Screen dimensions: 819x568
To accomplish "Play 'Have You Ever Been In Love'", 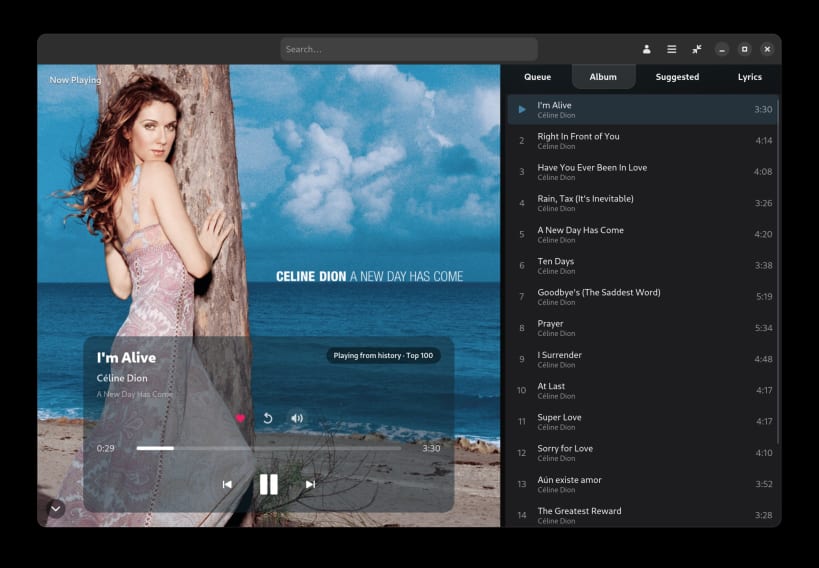I will tap(643, 172).
